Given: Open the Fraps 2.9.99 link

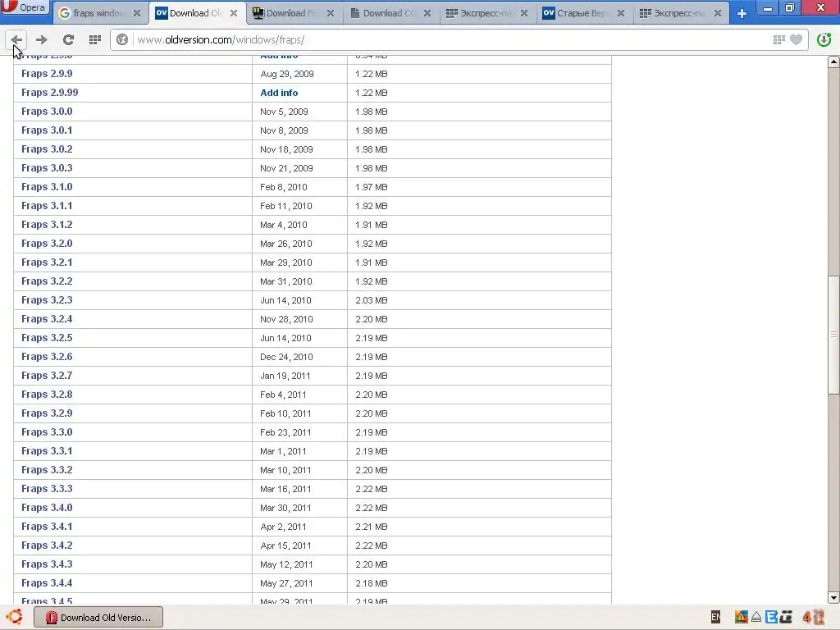Looking at the screenshot, I should [x=50, y=92].
